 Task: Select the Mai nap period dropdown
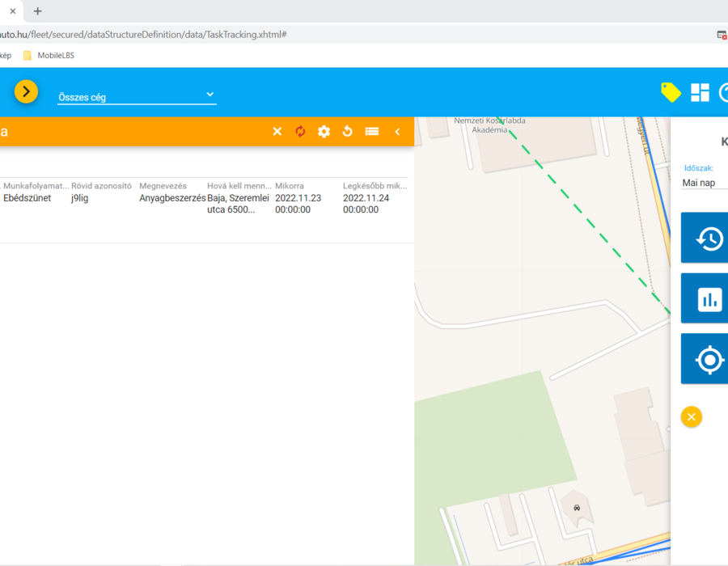pyautogui.click(x=705, y=183)
